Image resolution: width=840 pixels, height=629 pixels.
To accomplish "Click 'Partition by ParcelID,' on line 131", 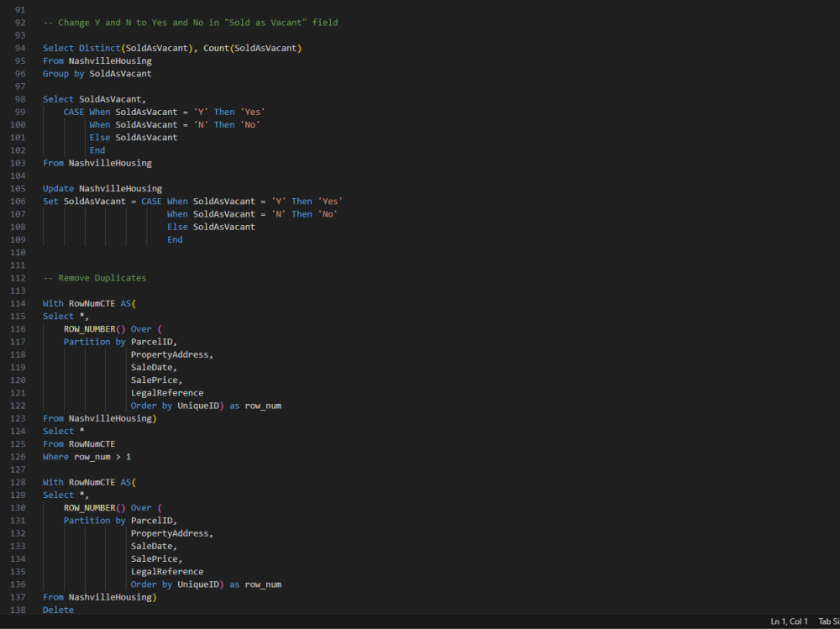I will [120, 521].
